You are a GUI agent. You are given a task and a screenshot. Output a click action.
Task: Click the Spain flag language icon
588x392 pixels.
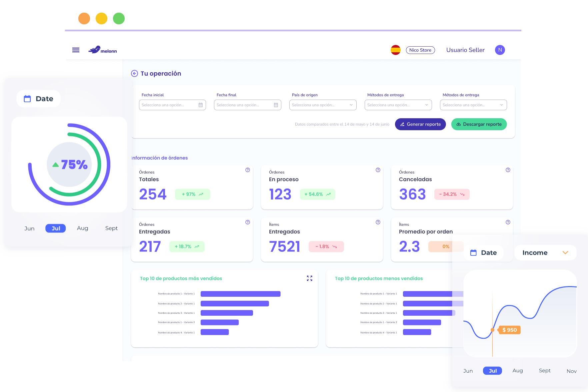coord(395,50)
